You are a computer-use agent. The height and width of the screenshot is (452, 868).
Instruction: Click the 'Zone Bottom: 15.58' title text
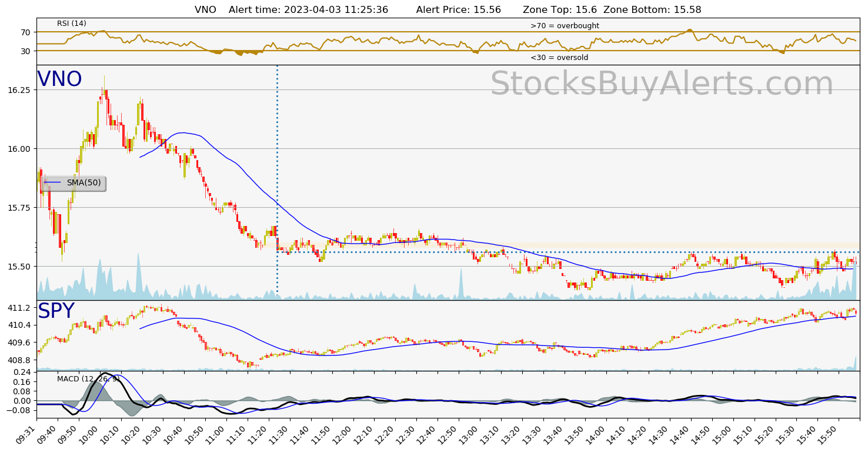(x=652, y=10)
